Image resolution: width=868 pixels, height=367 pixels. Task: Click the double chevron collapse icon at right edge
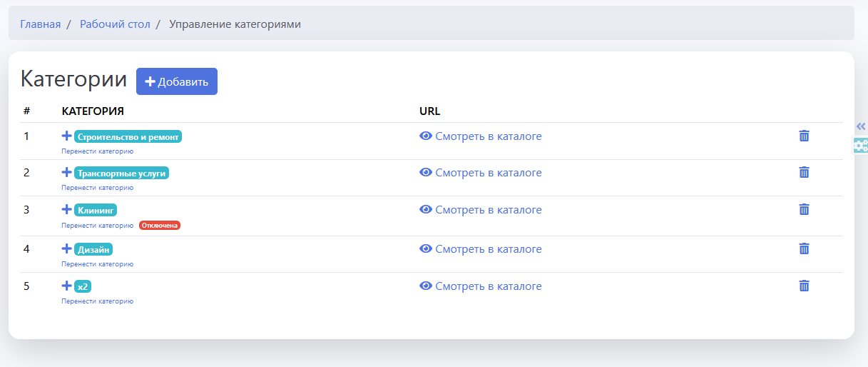click(861, 126)
